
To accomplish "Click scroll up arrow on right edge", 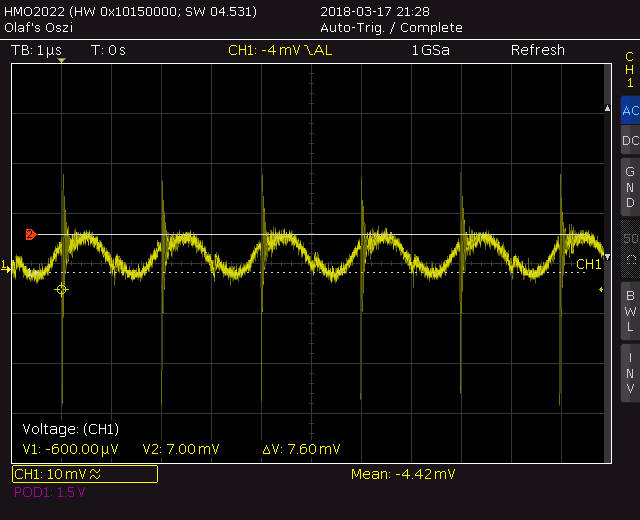I will pos(607,108).
